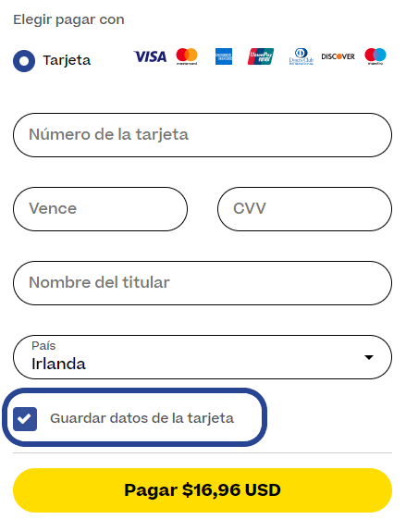Click the Maestro logo

click(375, 56)
